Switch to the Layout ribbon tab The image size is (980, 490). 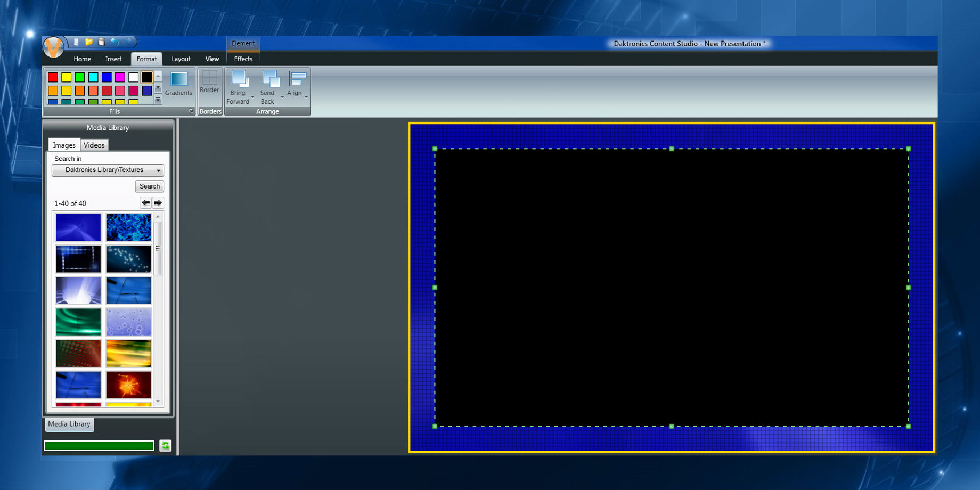coord(181,59)
